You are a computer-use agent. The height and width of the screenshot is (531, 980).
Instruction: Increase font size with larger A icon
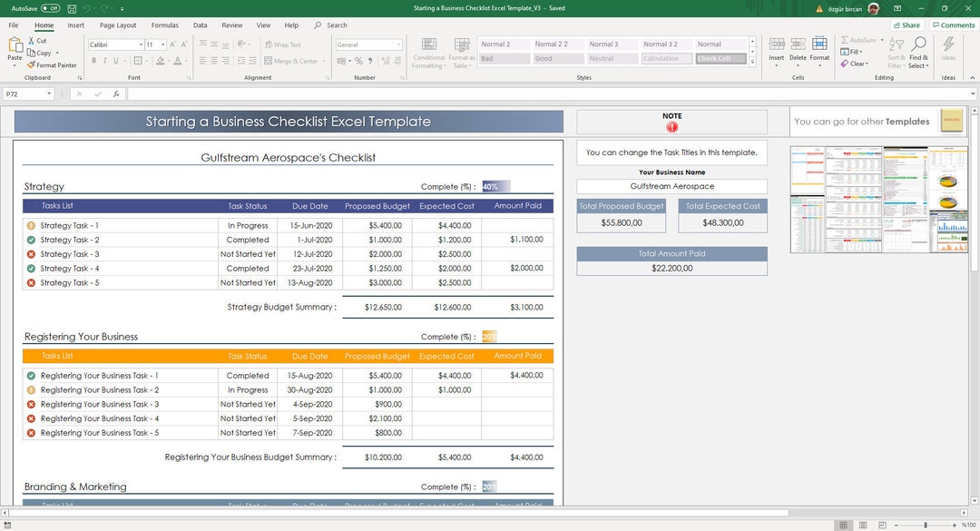point(173,44)
